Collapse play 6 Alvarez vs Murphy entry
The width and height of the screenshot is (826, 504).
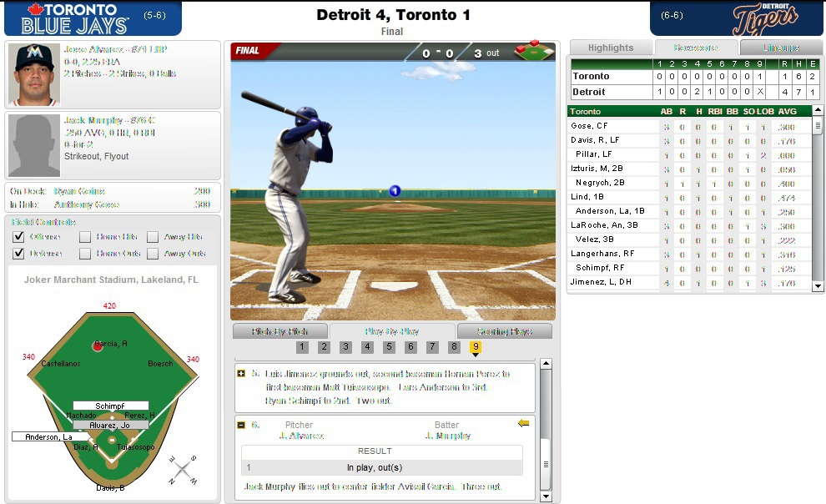pos(241,425)
